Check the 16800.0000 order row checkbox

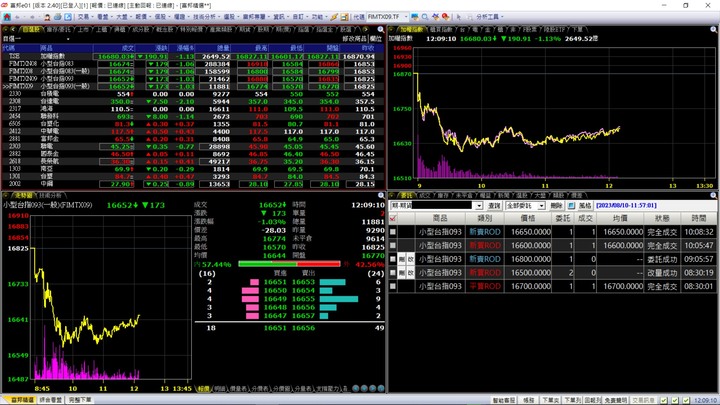[393, 259]
